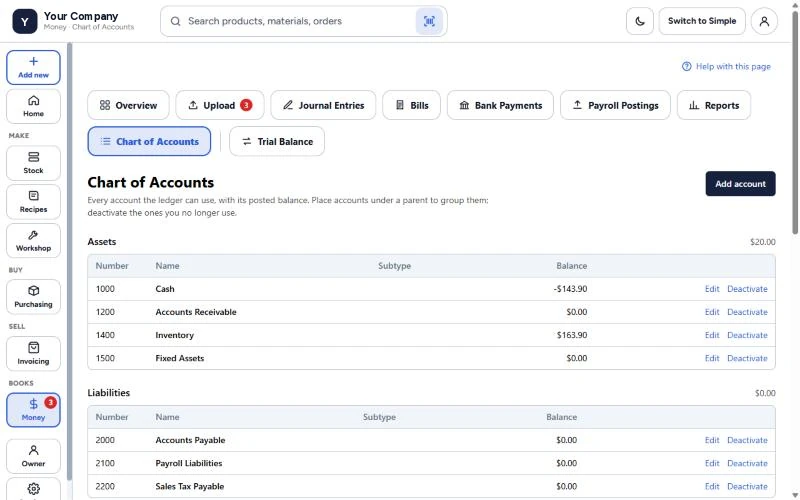Open Money in sidebar
The height and width of the screenshot is (500, 800).
click(x=33, y=410)
